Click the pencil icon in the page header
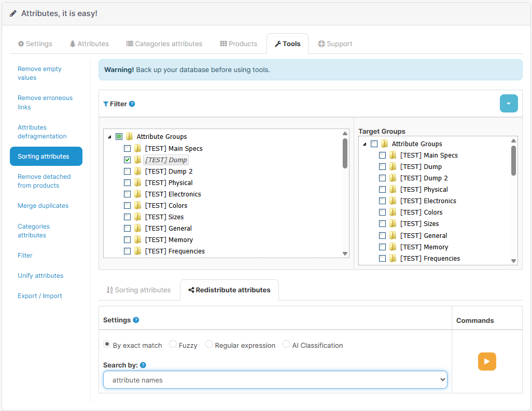The image size is (532, 411). [13, 13]
